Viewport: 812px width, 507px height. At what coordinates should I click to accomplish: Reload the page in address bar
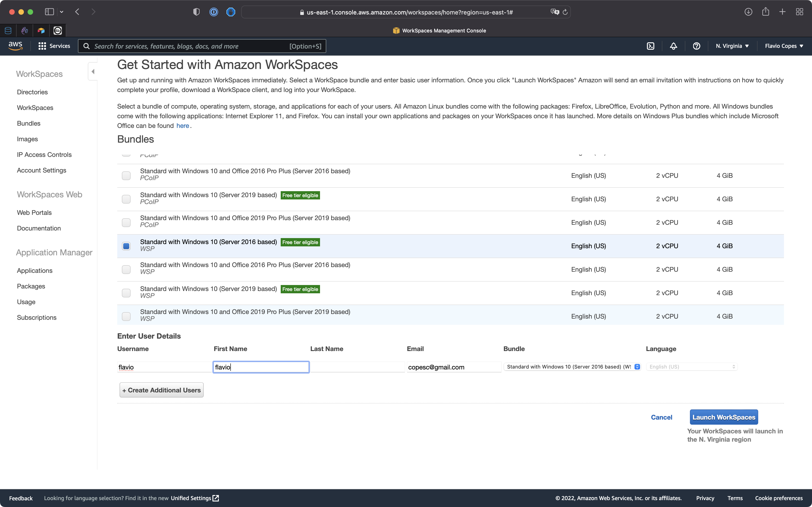click(565, 12)
